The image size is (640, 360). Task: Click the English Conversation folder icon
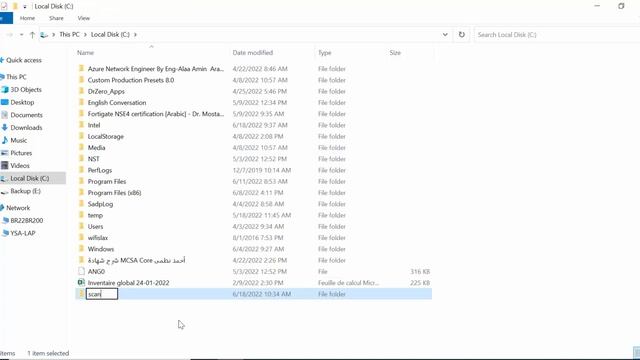pyautogui.click(x=81, y=102)
